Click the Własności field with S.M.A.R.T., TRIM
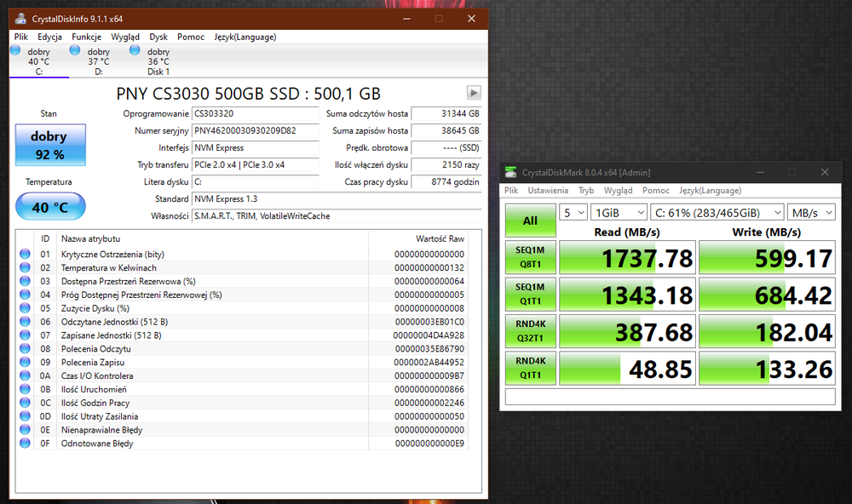The width and height of the screenshot is (852, 504). coord(337,215)
